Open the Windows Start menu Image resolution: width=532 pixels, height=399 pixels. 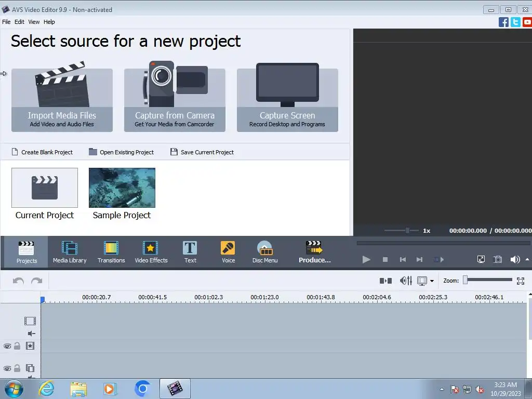(14, 389)
